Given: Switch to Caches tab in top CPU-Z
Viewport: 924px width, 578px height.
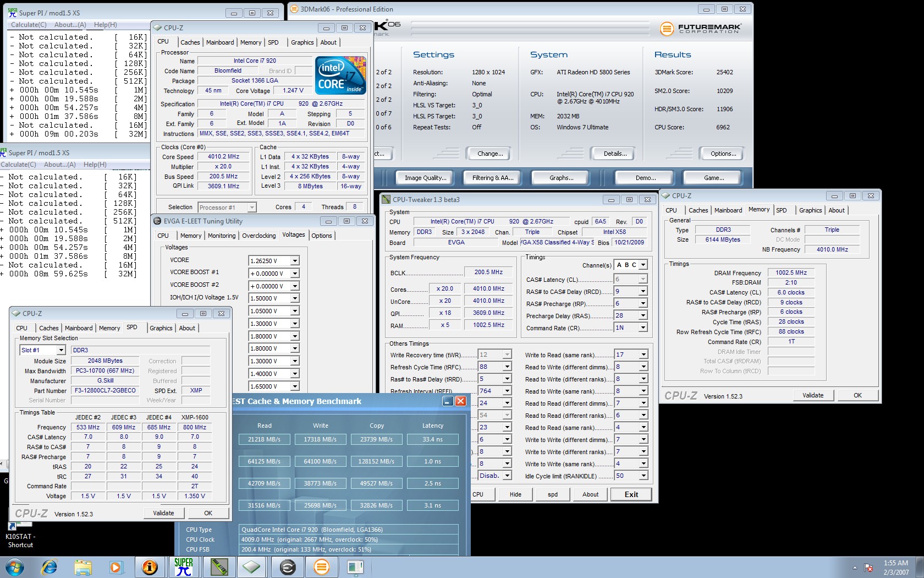Looking at the screenshot, I should [x=190, y=42].
